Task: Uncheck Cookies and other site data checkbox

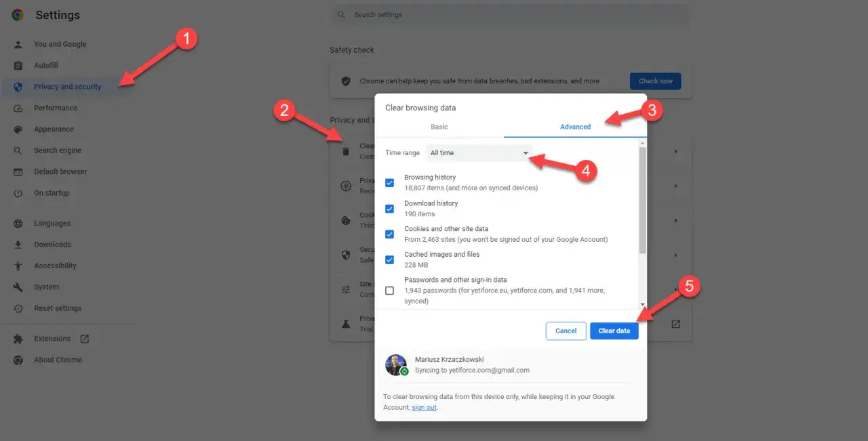Action: (390, 234)
